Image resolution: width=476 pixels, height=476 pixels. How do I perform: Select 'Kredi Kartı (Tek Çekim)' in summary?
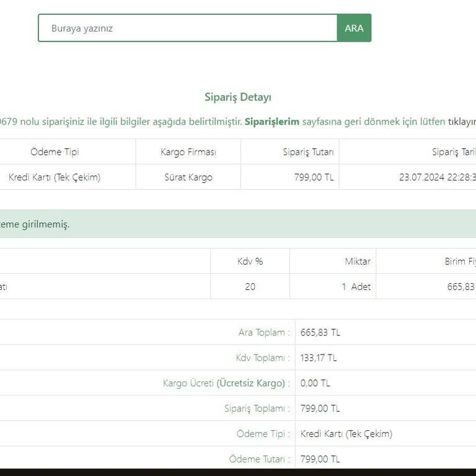click(x=346, y=433)
